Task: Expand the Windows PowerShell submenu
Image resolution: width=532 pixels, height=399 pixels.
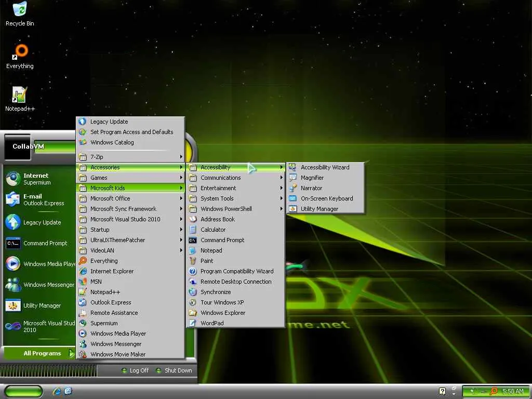Action: coord(236,209)
